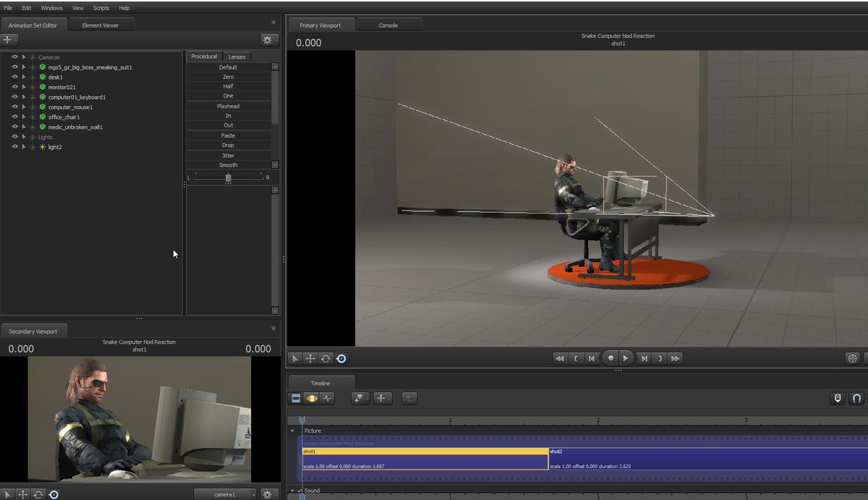Select the primary viewport selection arrow tool

point(295,358)
